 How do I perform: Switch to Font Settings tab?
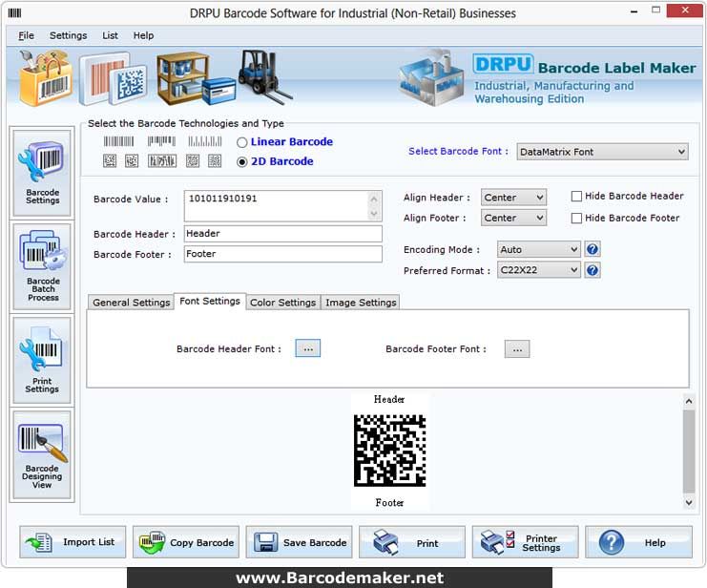click(x=210, y=301)
